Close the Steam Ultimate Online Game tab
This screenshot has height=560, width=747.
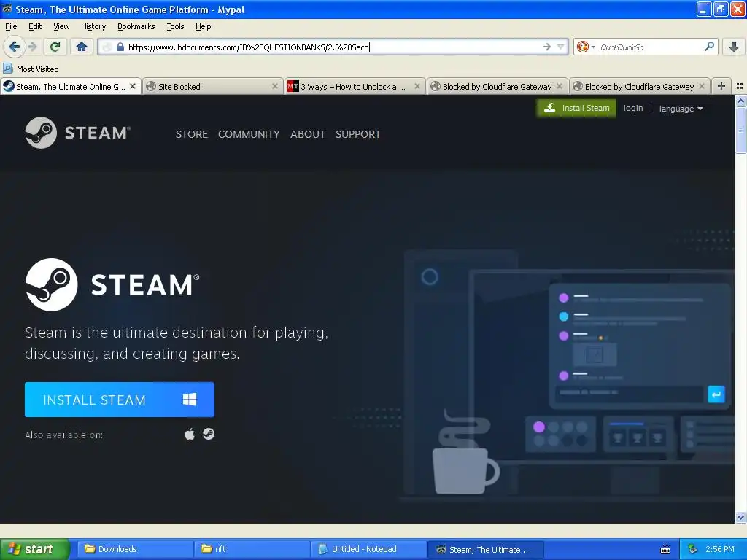[x=133, y=86]
